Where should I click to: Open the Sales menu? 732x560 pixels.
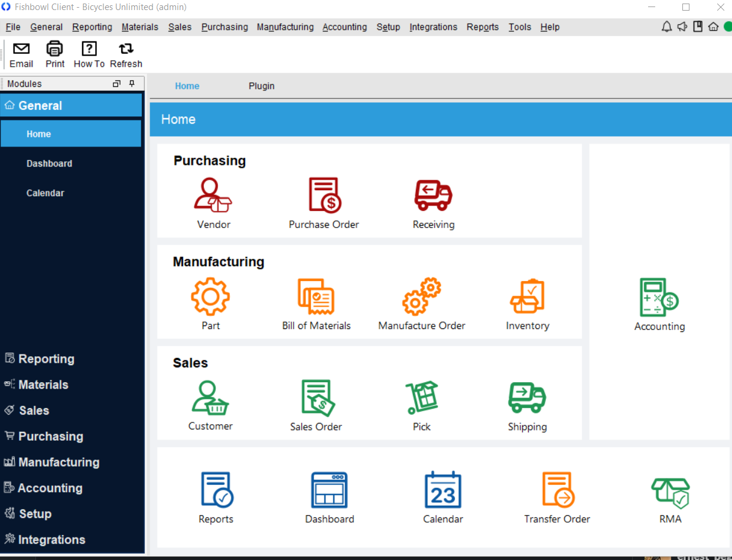point(180,27)
